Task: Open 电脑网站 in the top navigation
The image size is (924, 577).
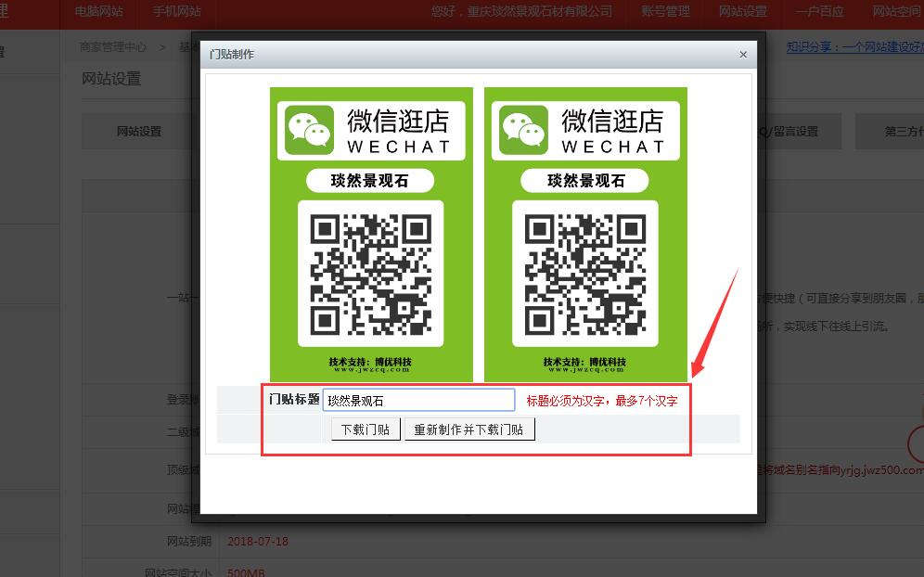Action: tap(99, 11)
